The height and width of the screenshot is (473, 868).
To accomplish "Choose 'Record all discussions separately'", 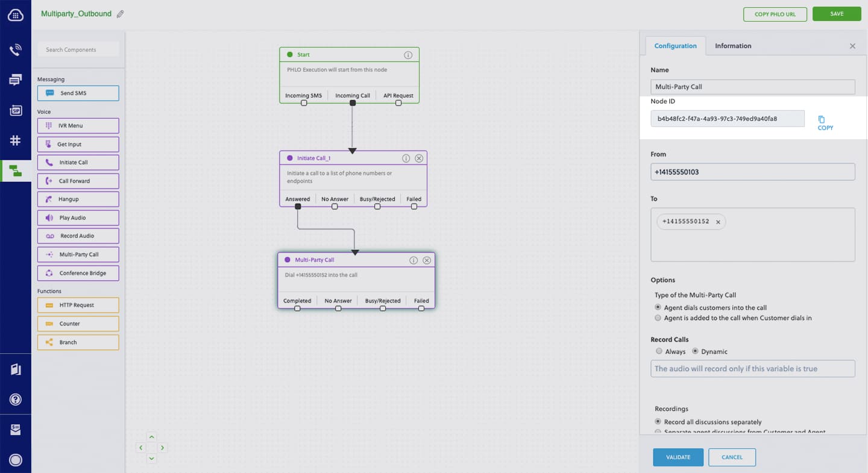I will pyautogui.click(x=658, y=422).
